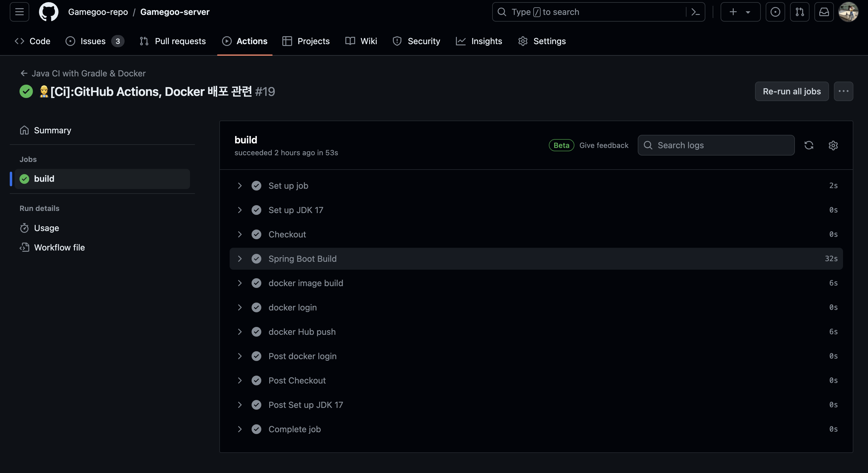Expand the Spring Boot Build step
Viewport: 868px width, 473px height.
(240, 258)
